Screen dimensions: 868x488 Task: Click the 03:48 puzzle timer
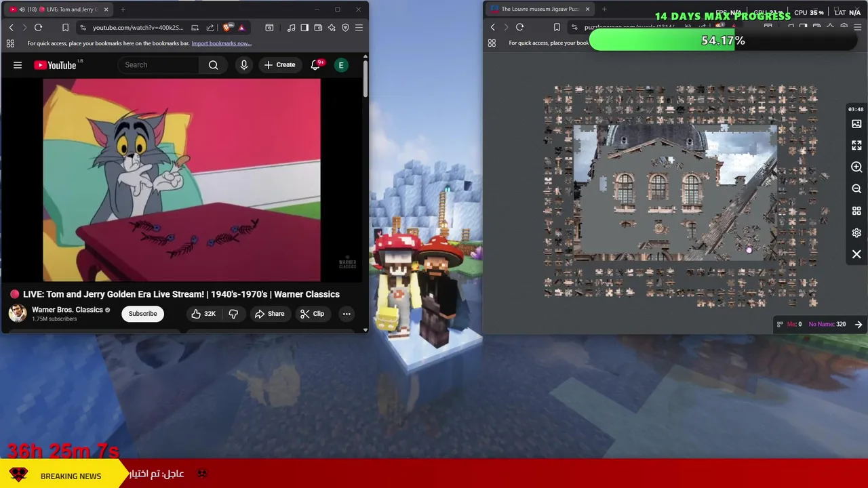855,109
